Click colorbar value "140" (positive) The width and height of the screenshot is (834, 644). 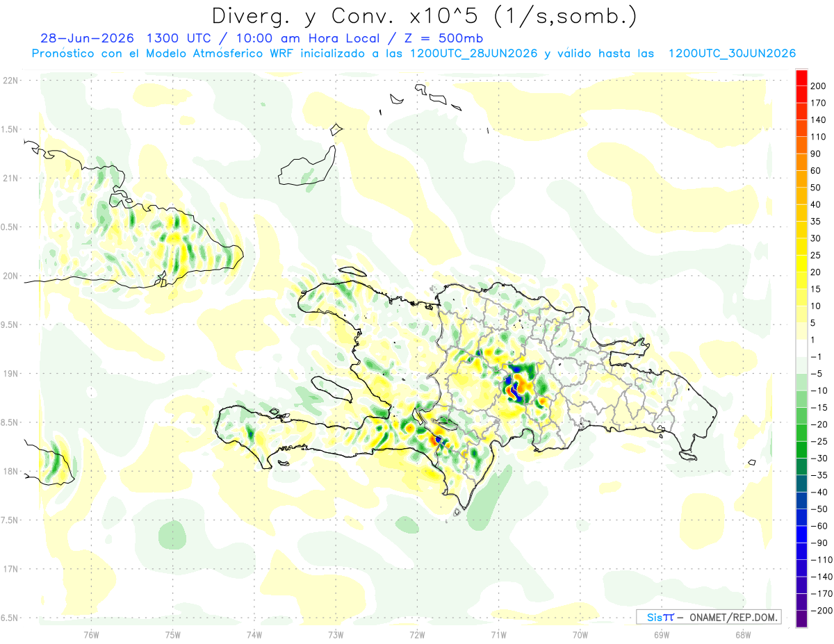(819, 120)
